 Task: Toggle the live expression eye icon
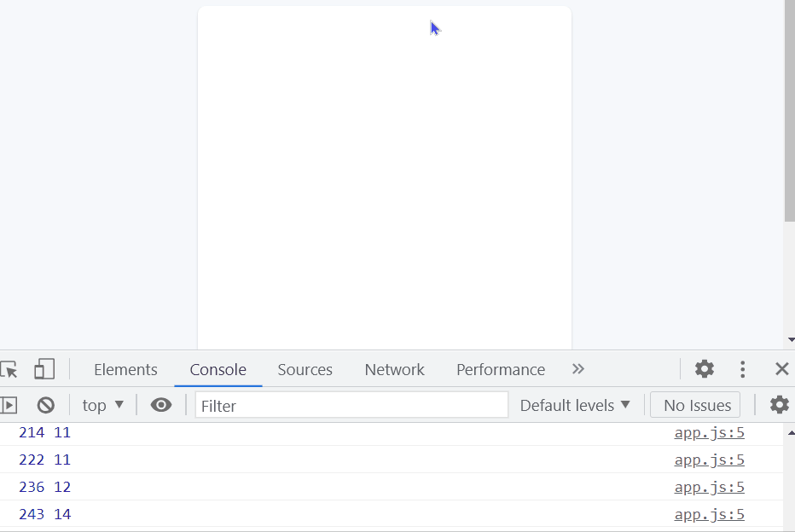pyautogui.click(x=161, y=405)
